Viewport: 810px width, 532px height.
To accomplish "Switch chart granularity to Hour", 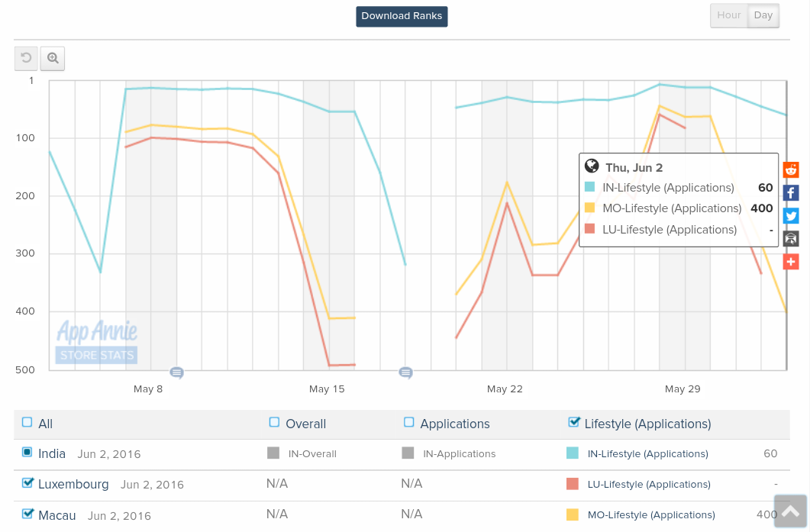I will pyautogui.click(x=729, y=15).
